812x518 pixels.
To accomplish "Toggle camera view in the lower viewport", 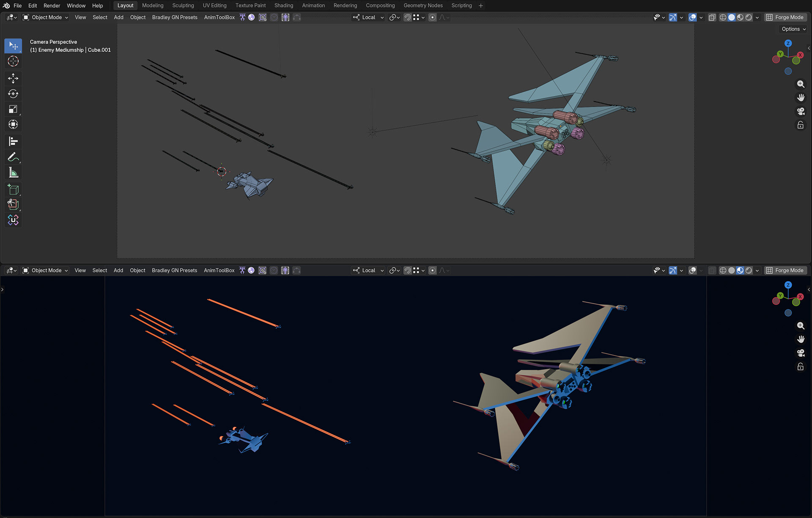I will 801,353.
